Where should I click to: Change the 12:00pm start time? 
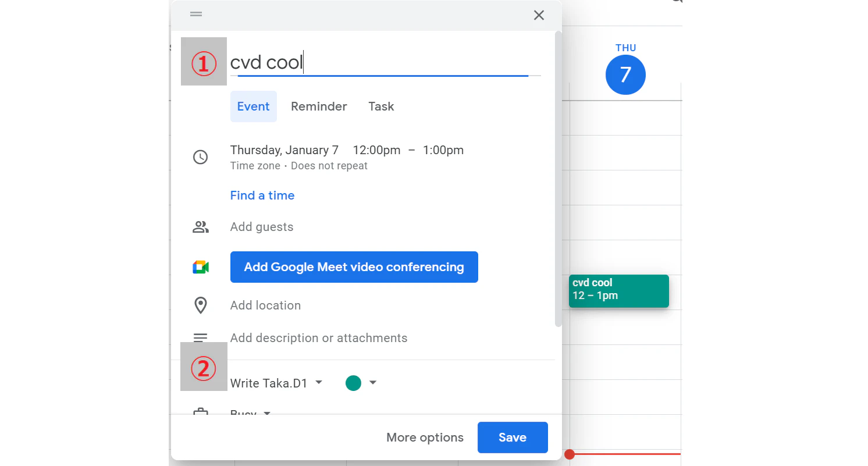pos(376,150)
